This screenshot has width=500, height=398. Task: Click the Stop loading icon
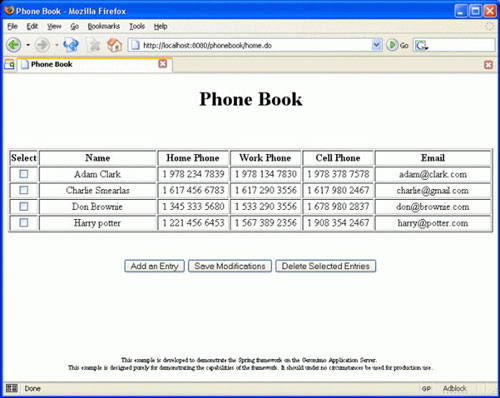(x=94, y=45)
